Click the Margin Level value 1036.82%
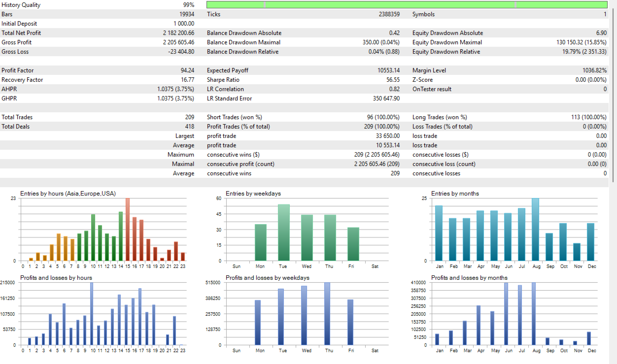Image resolution: width=617 pixels, height=364 pixels. click(x=595, y=70)
